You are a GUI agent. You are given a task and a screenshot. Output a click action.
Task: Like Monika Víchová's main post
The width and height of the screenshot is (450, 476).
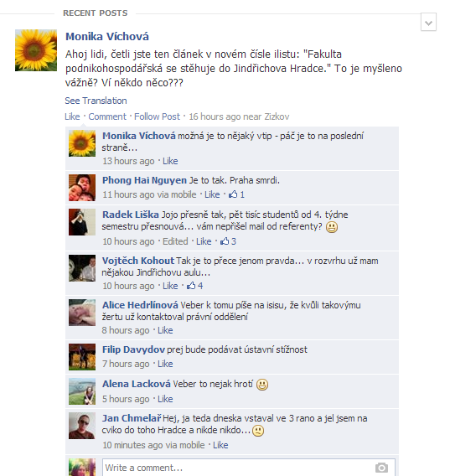[x=72, y=116]
